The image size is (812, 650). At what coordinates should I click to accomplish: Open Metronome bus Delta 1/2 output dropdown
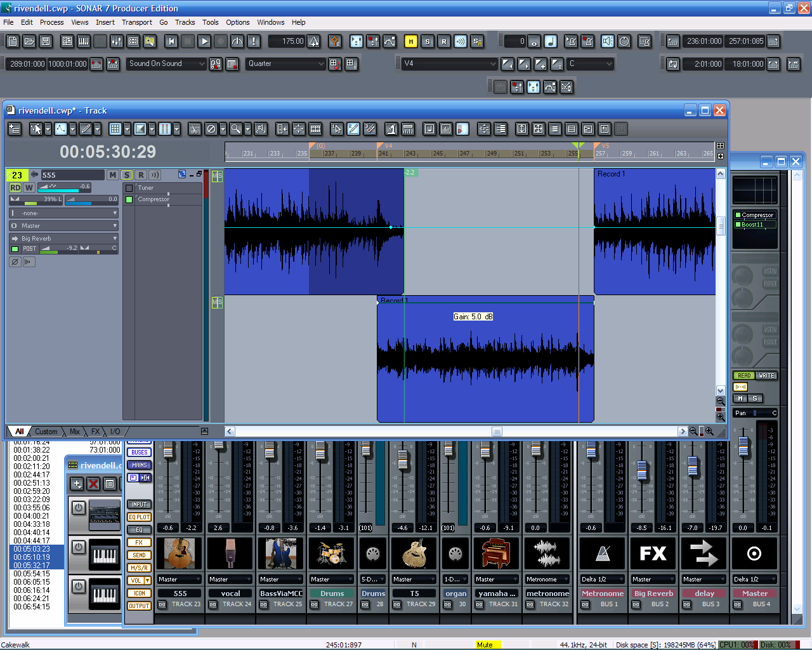point(603,580)
